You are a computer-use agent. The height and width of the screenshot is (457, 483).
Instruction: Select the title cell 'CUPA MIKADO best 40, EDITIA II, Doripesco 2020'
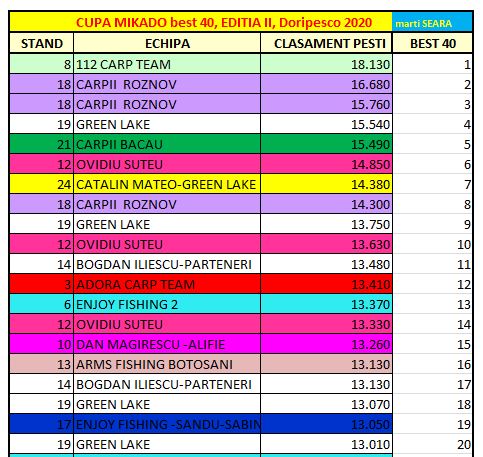tap(201, 22)
